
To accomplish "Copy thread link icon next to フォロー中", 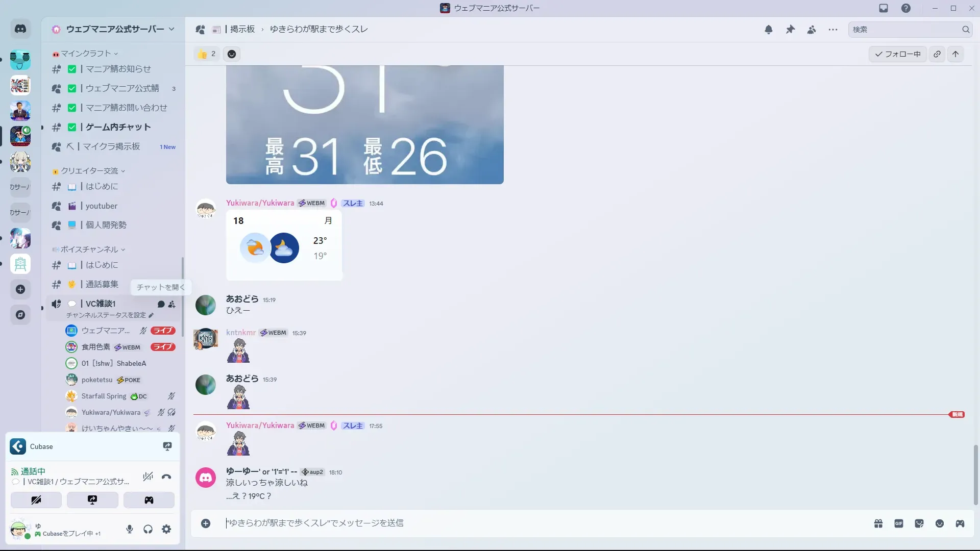I will coord(937,54).
